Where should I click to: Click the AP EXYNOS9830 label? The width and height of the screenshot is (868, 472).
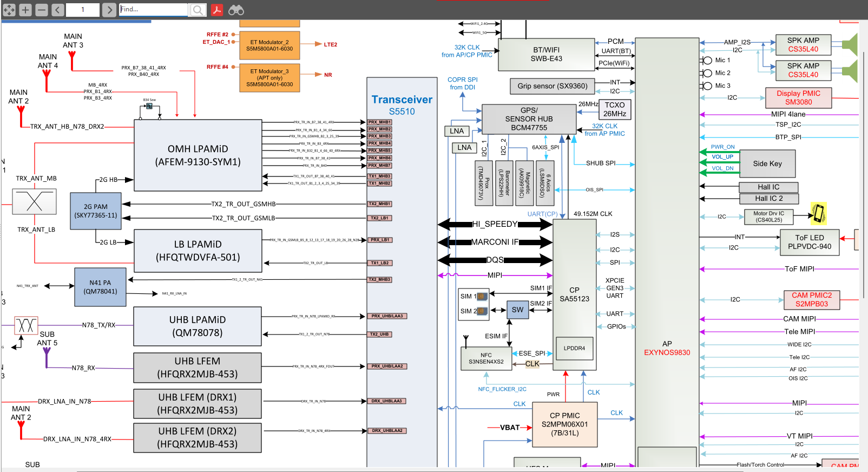[667, 348]
